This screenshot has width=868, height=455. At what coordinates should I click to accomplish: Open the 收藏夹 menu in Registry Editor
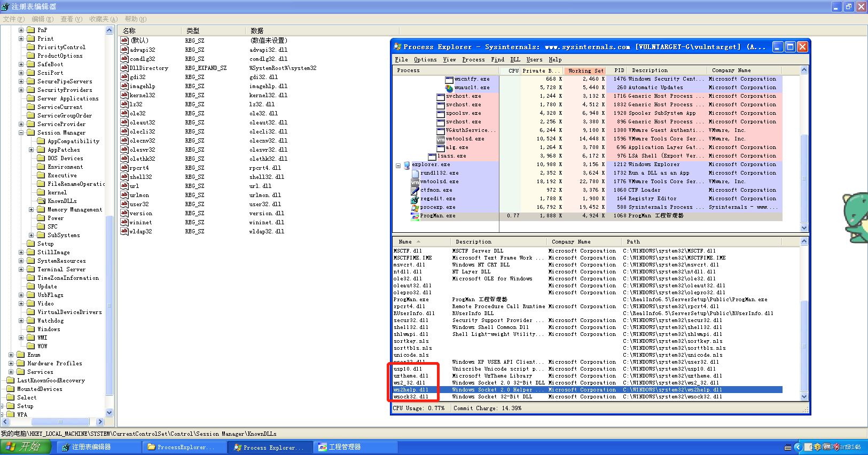(103, 19)
